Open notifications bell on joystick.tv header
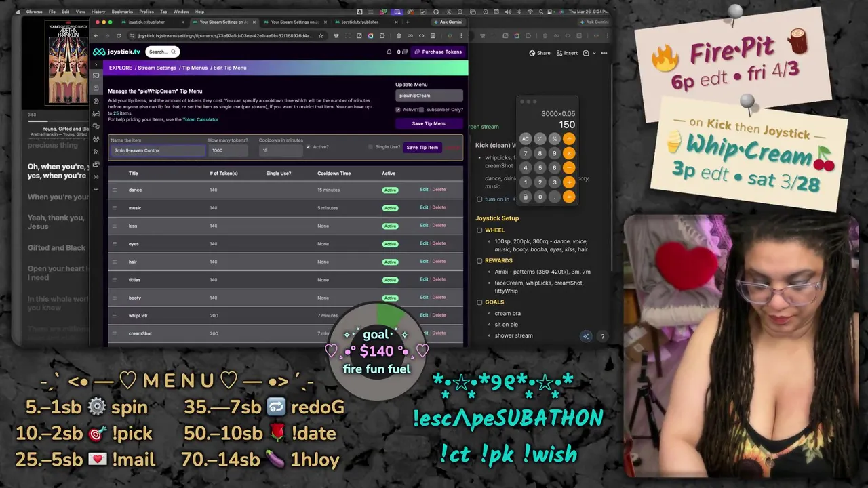The width and height of the screenshot is (868, 488). [389, 52]
